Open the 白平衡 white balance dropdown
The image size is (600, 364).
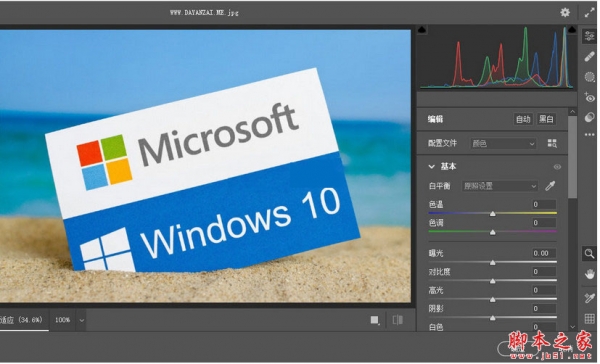pyautogui.click(x=500, y=186)
